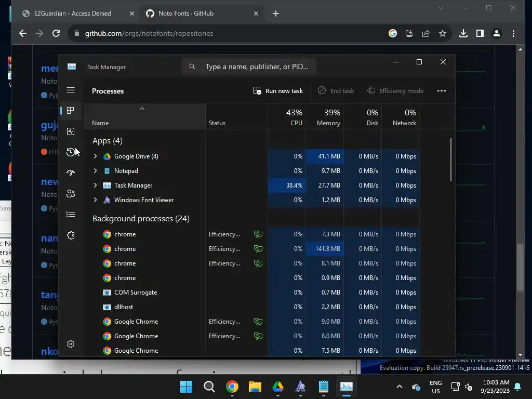Focus the Task Manager search field
This screenshot has width=532, height=399.
click(249, 66)
